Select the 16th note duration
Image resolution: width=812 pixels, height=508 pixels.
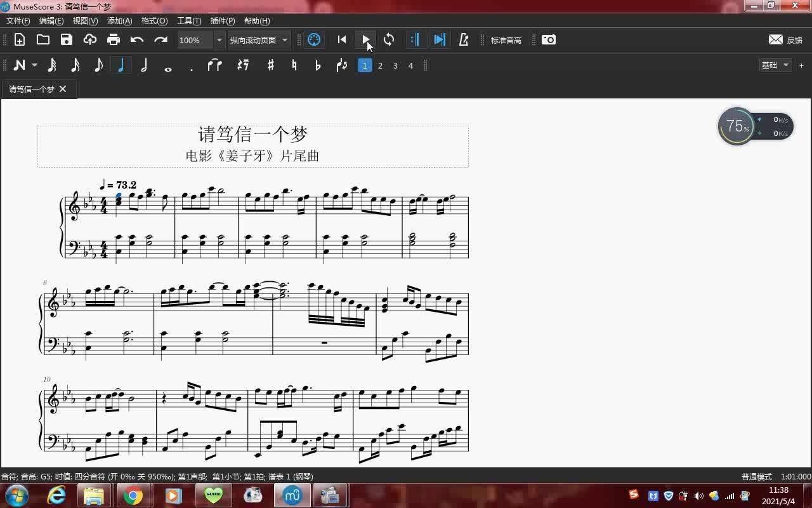point(75,65)
